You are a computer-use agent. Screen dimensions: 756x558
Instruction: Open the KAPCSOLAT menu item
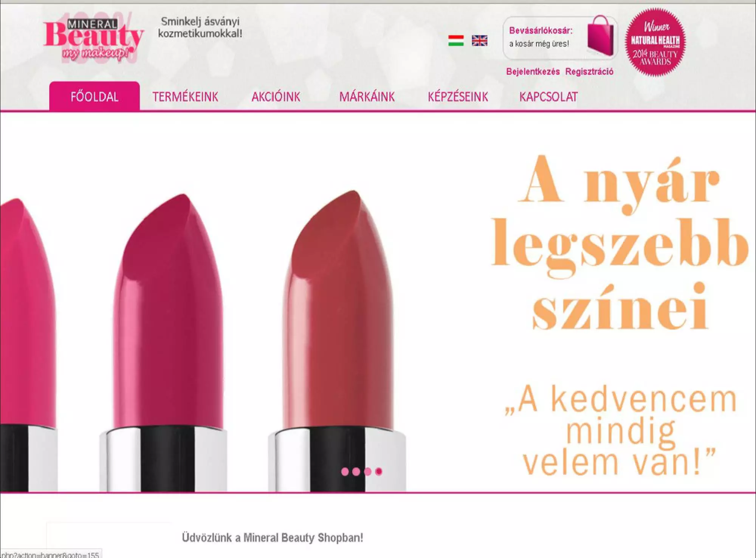[x=548, y=97]
